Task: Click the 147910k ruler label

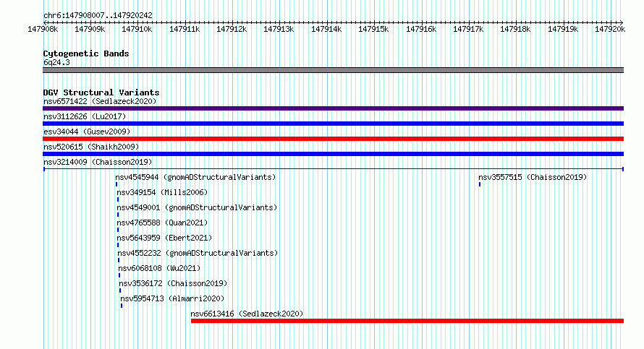Action: point(137,29)
